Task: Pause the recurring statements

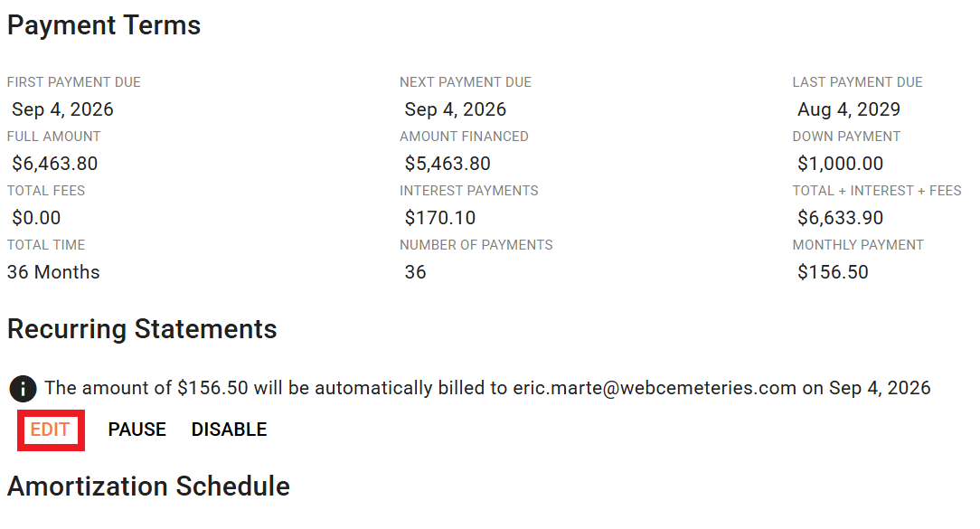Action: point(137,430)
